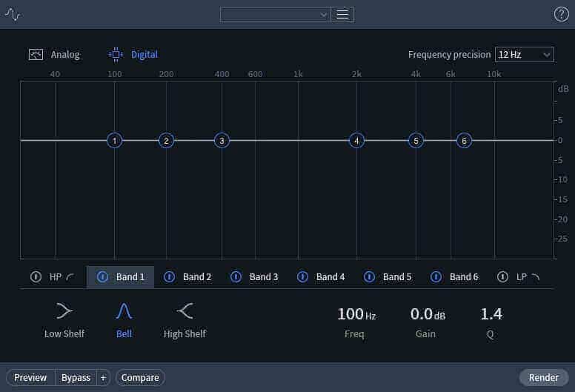Toggle Band 1 power button
The image size is (575, 392).
click(102, 277)
